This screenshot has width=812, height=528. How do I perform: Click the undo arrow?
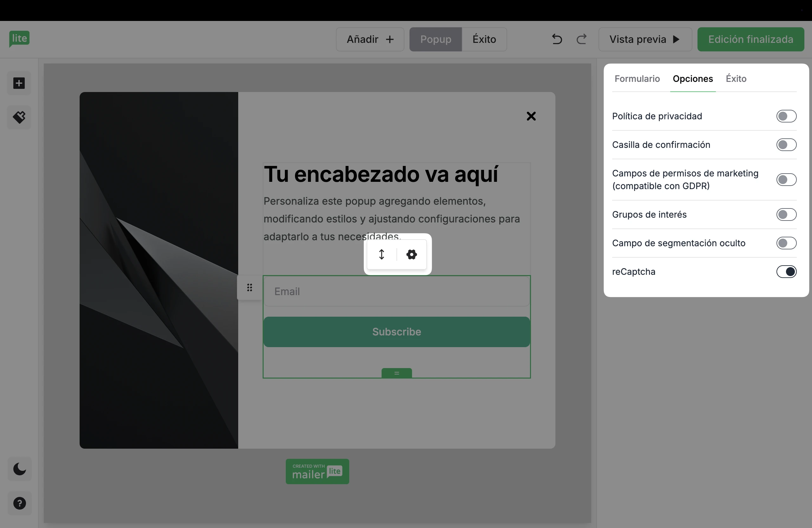(x=557, y=39)
